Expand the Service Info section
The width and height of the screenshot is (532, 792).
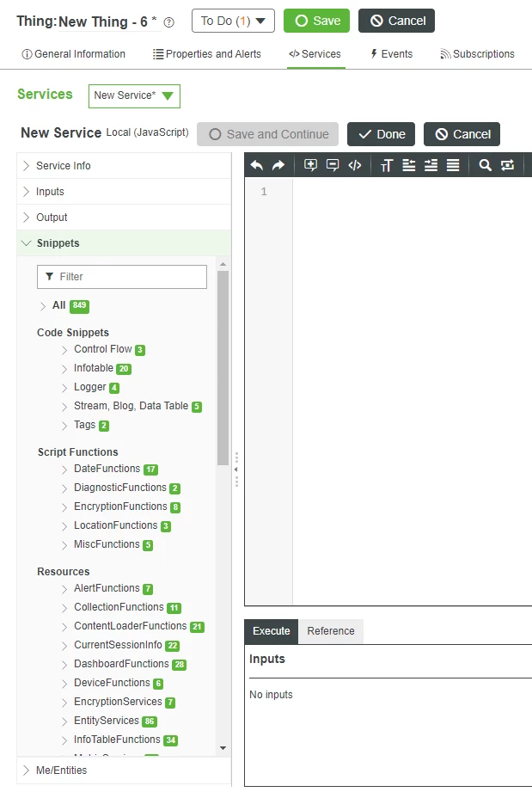click(124, 166)
